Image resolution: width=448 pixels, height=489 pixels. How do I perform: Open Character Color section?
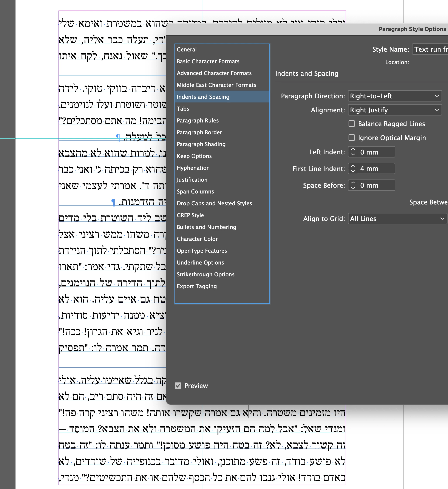(x=197, y=239)
